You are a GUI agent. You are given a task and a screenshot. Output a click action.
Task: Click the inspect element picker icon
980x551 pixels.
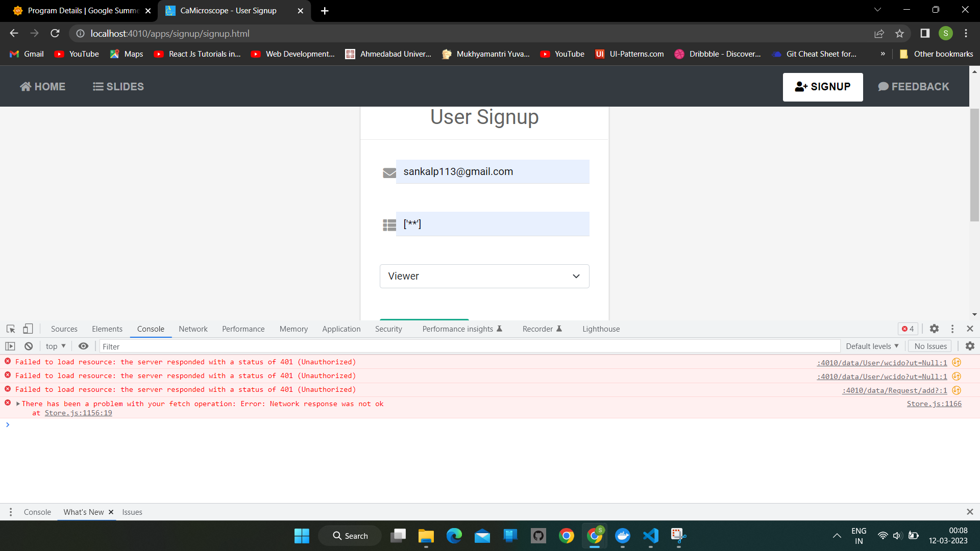(11, 329)
